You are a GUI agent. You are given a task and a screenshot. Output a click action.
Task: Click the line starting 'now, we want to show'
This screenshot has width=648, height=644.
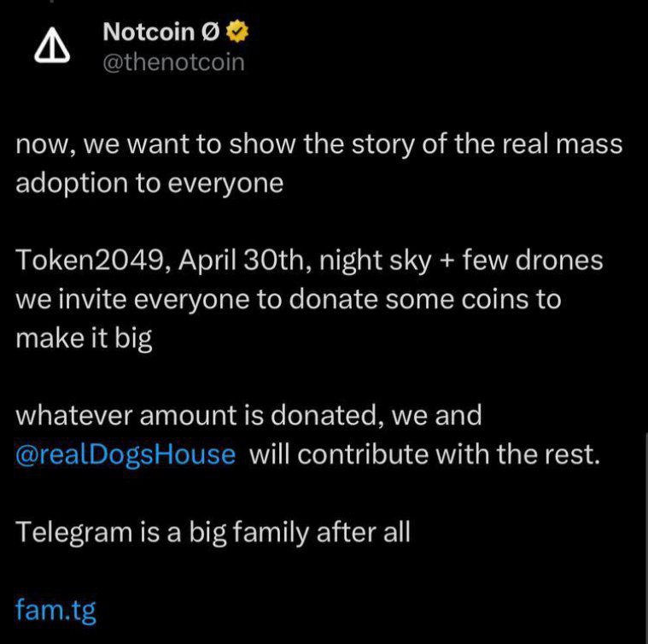(x=319, y=145)
